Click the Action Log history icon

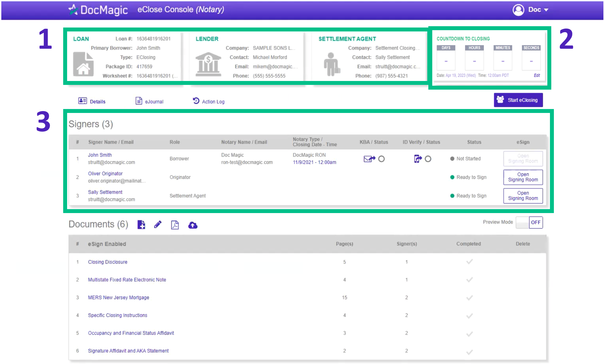196,101
